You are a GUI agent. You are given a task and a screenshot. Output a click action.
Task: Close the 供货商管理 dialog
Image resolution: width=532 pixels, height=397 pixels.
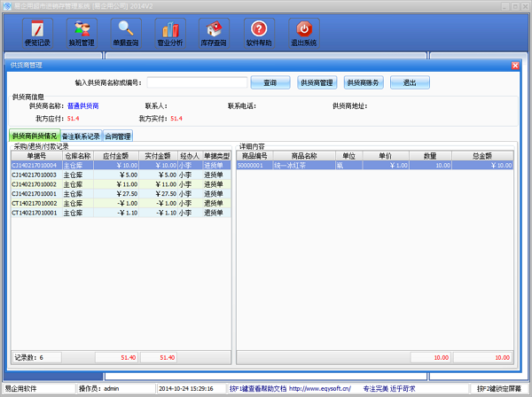pos(515,66)
